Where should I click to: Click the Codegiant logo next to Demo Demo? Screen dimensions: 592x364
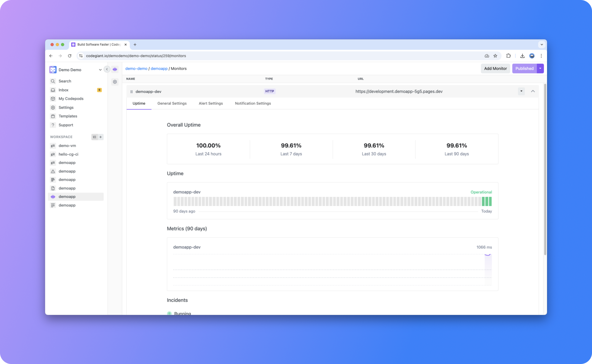53,69
